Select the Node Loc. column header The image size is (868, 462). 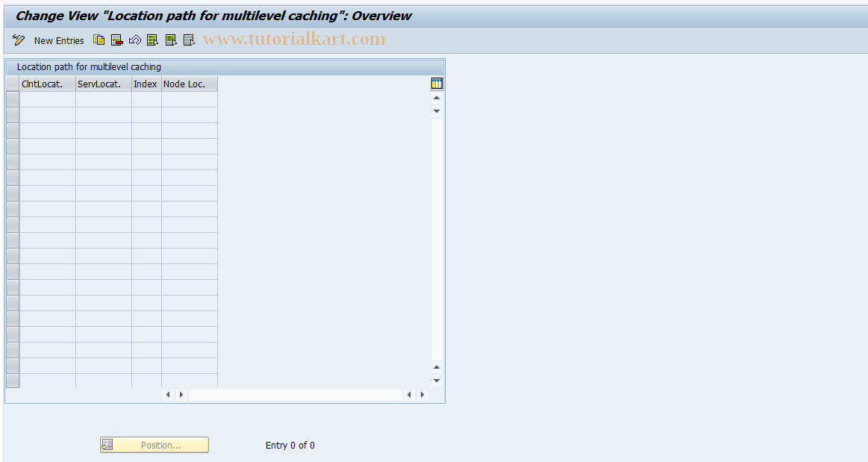(190, 84)
